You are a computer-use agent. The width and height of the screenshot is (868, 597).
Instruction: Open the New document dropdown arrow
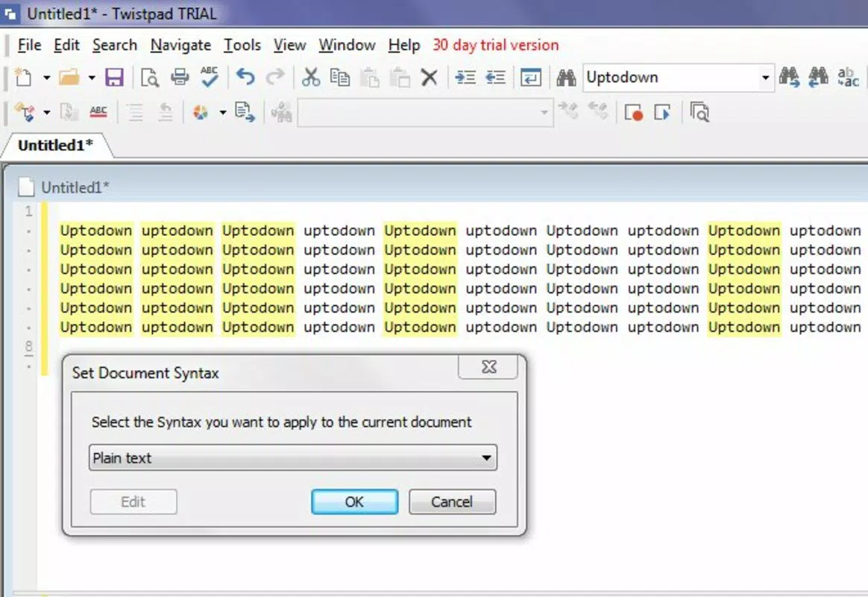coord(46,78)
